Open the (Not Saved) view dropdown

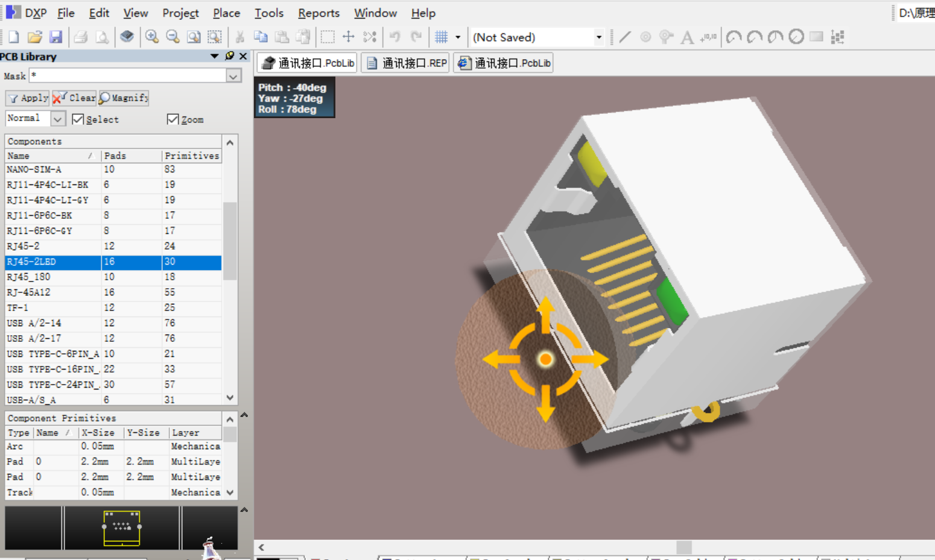(x=599, y=37)
